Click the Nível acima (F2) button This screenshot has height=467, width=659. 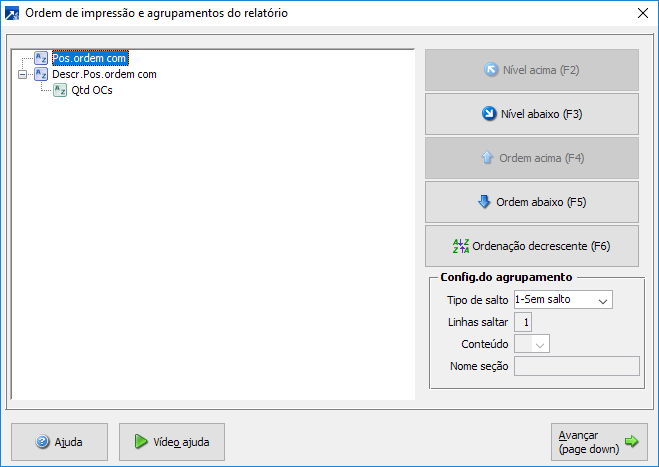pyautogui.click(x=532, y=70)
